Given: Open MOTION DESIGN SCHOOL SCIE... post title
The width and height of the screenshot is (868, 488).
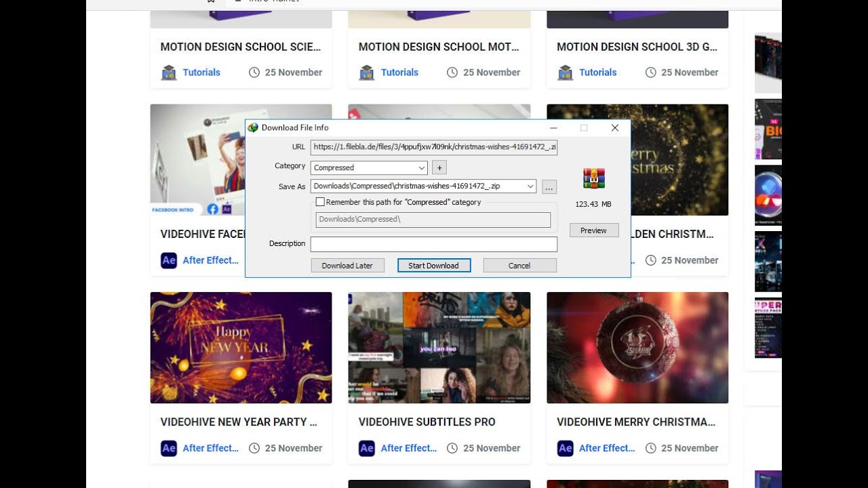Looking at the screenshot, I should 241,47.
